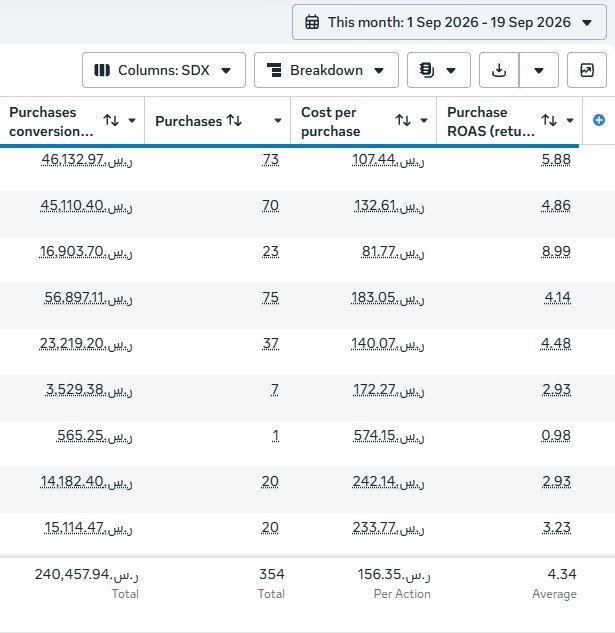Click the Cost per purchase header
The image size is (615, 633).
pos(331,122)
